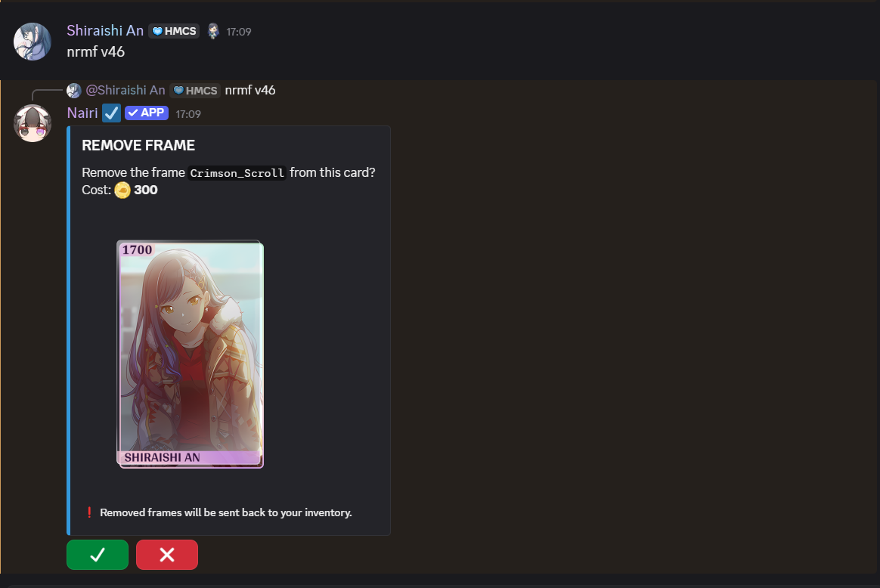Click the verified APP badge
The width and height of the screenshot is (880, 588).
click(146, 113)
